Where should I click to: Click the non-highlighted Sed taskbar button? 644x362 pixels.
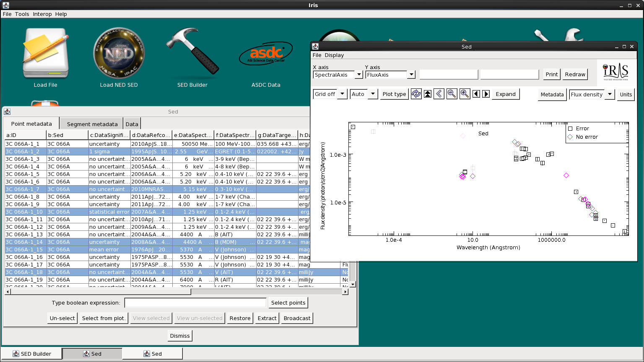point(153,354)
